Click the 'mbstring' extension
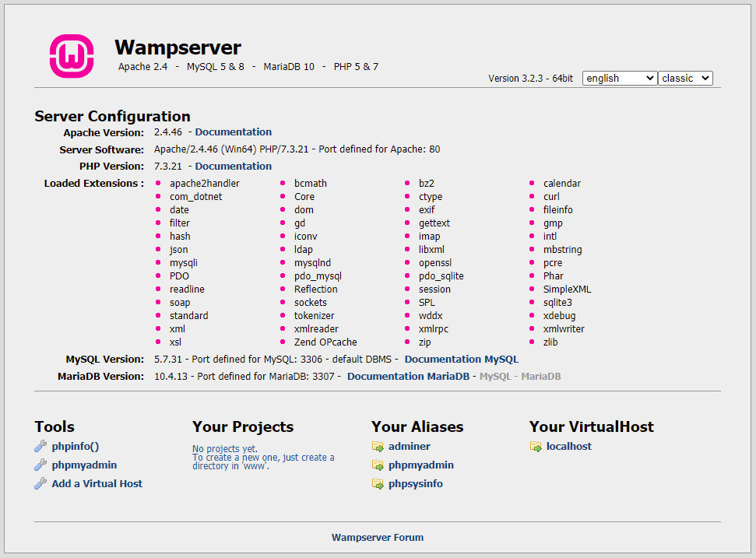The image size is (756, 558). coord(563,250)
